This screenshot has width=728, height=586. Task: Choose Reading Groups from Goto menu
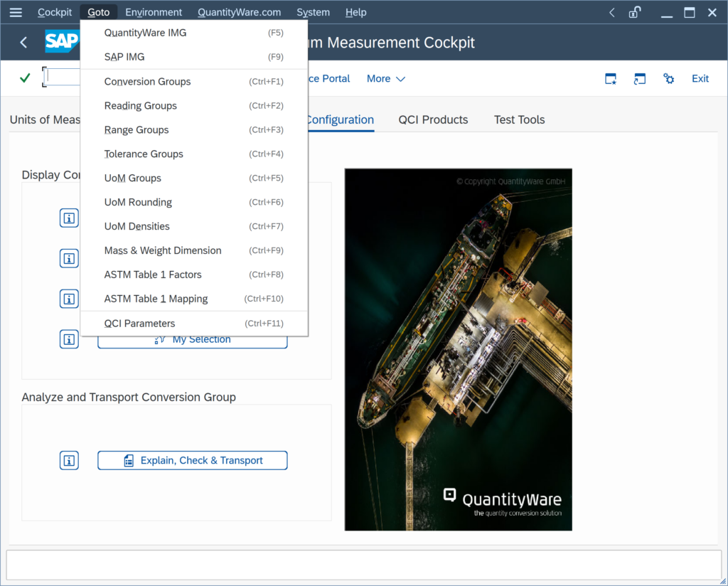(194, 105)
